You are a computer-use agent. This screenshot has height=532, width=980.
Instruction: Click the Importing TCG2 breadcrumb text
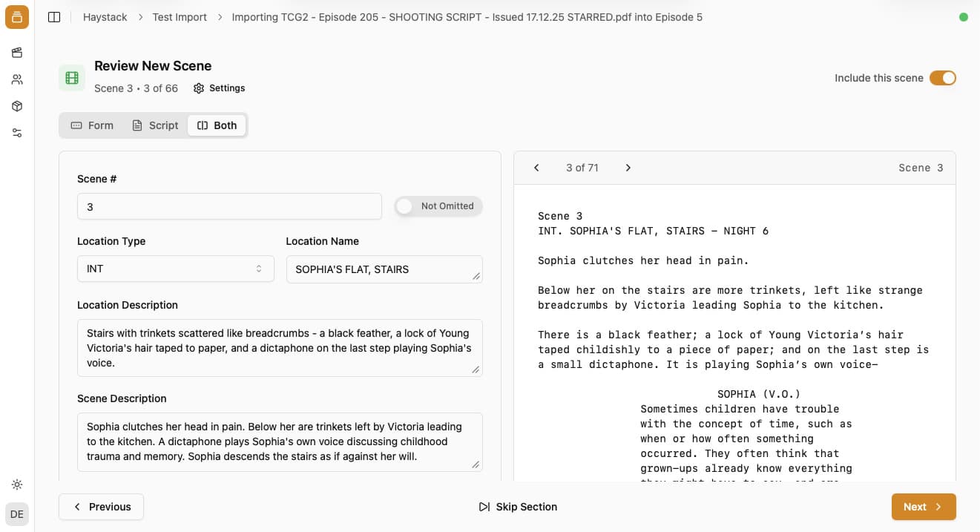(467, 17)
